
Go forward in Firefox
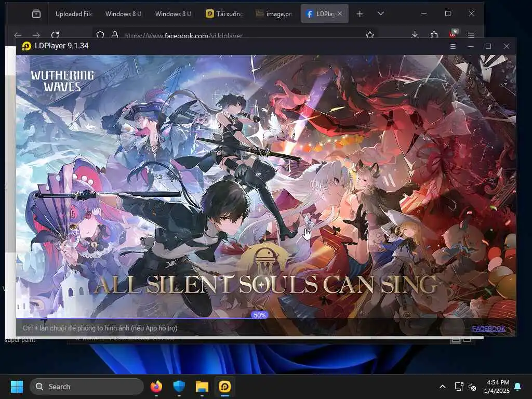click(x=36, y=35)
